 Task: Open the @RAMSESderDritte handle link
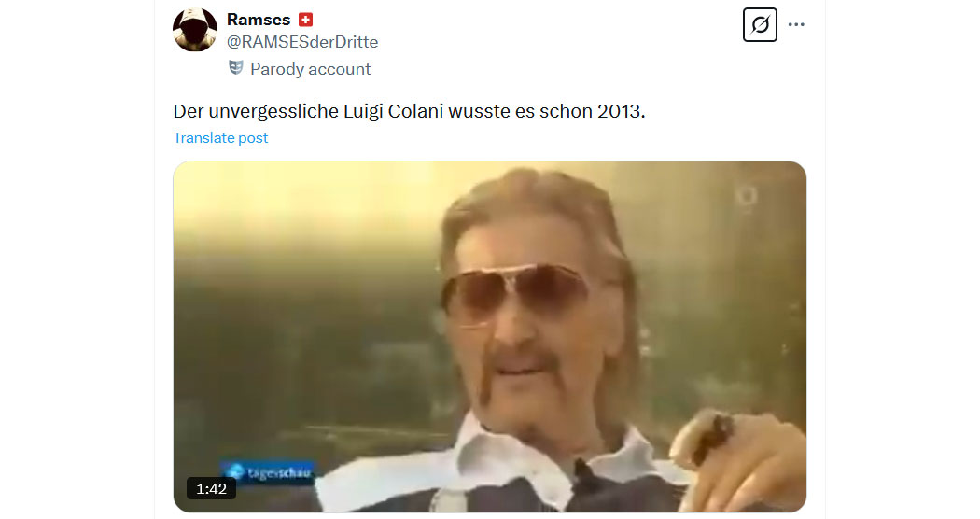301,42
